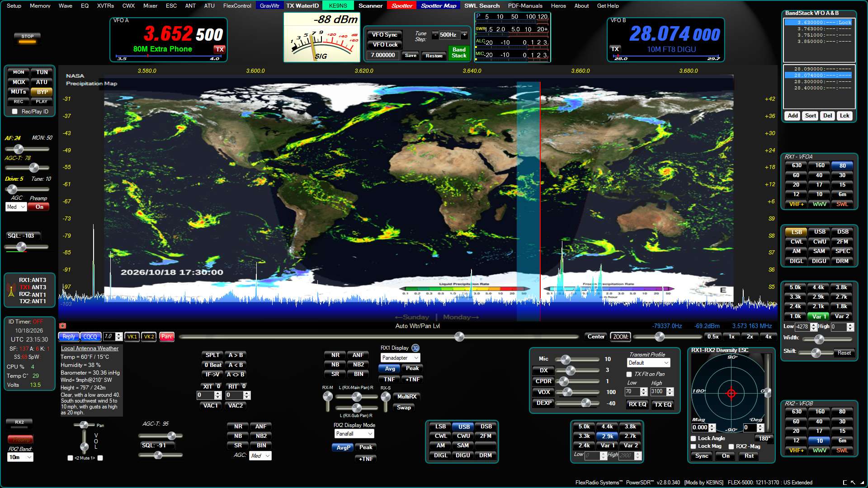Select the 20 band button in RX1 - VFOA
Image resolution: width=868 pixels, height=488 pixels.
(796, 185)
